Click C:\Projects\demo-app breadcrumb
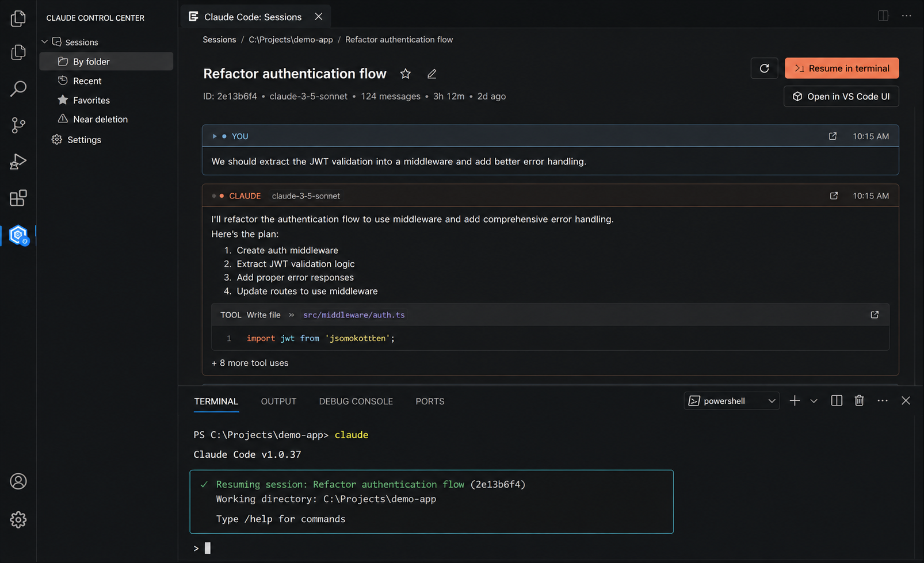The image size is (924, 563). point(291,40)
